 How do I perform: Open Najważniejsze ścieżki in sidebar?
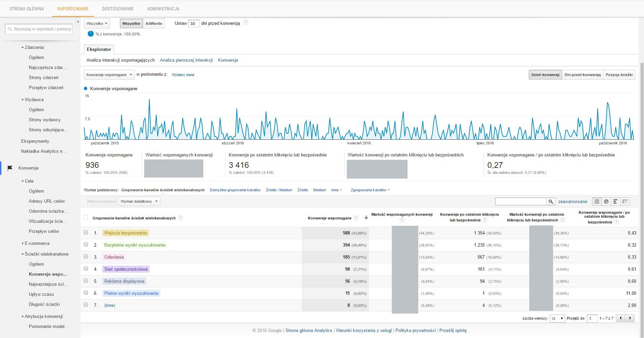point(48,284)
